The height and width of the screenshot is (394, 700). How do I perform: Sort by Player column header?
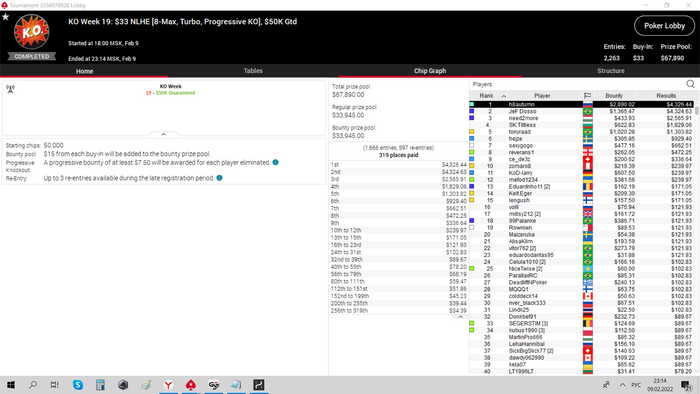[542, 95]
